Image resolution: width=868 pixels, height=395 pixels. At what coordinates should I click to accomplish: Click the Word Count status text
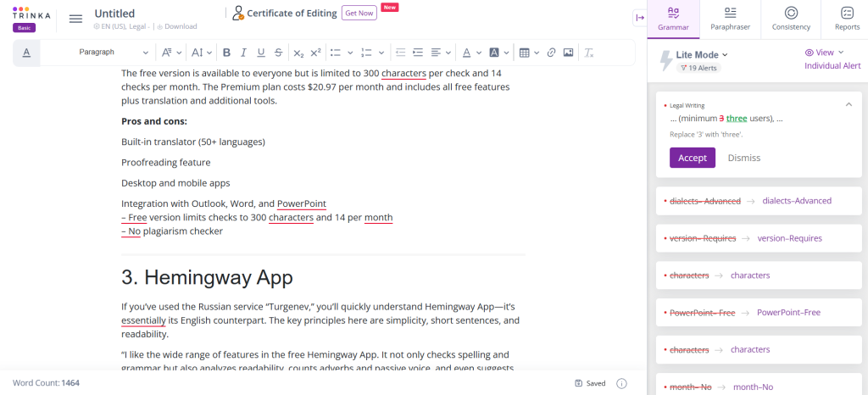click(x=46, y=383)
